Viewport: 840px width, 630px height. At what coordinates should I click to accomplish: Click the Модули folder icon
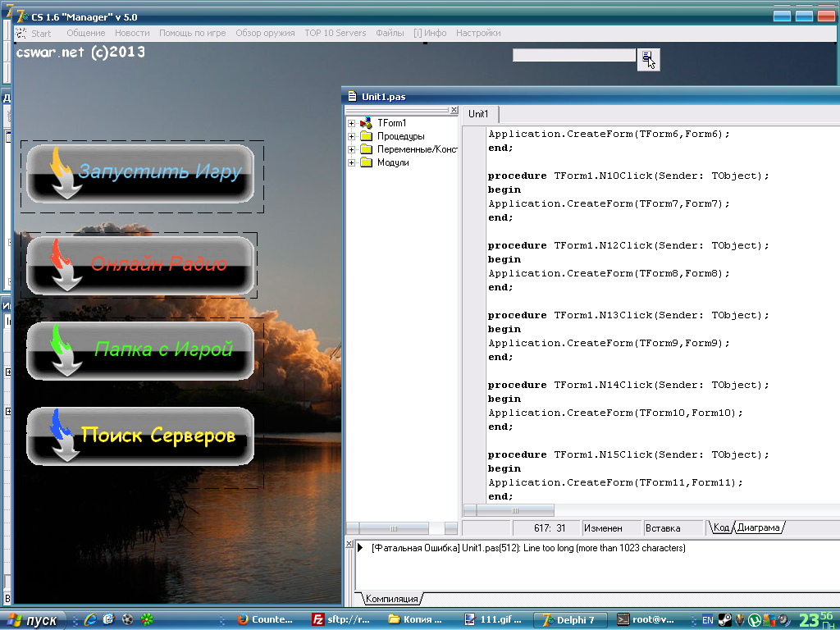[367, 162]
